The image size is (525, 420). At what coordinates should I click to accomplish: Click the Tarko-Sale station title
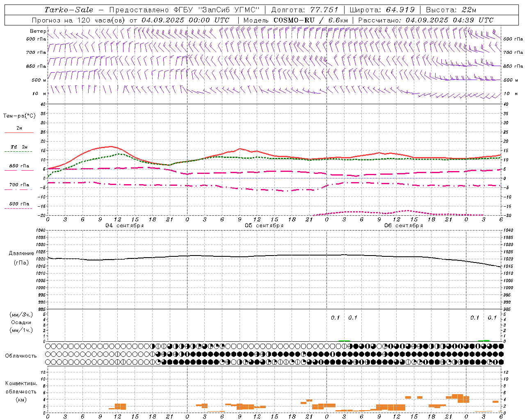(68, 10)
